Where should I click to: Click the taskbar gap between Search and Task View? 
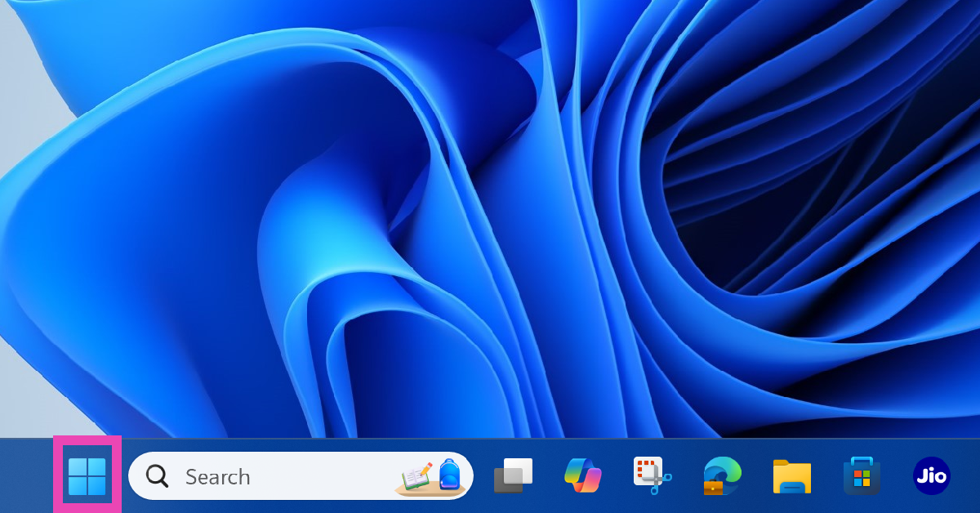click(x=483, y=476)
